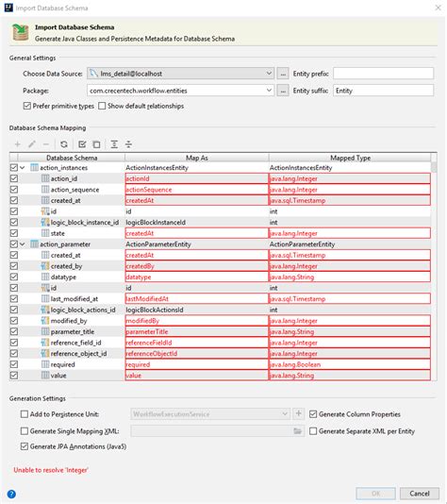Click the browse button next to Package field
The height and width of the screenshot is (504, 447).
283,91
